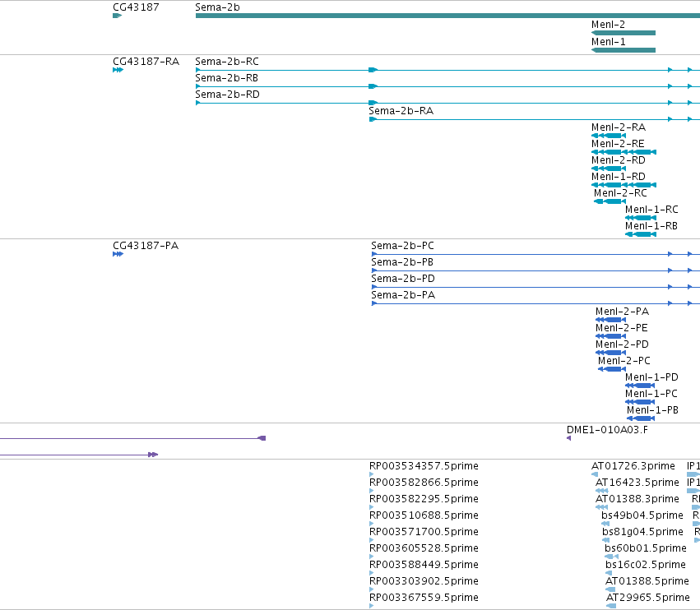This screenshot has width=700, height=610.
Task: Click the Sema-2b gene bar
Action: pos(447,16)
